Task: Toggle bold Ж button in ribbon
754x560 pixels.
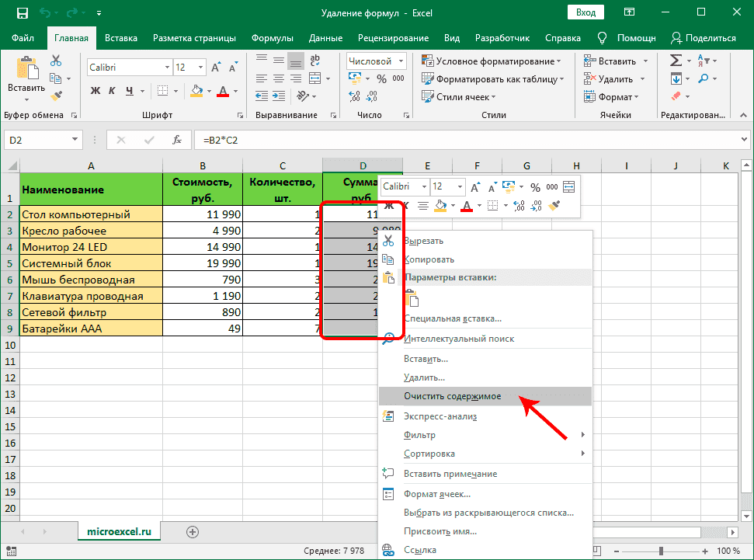Action: click(x=96, y=91)
